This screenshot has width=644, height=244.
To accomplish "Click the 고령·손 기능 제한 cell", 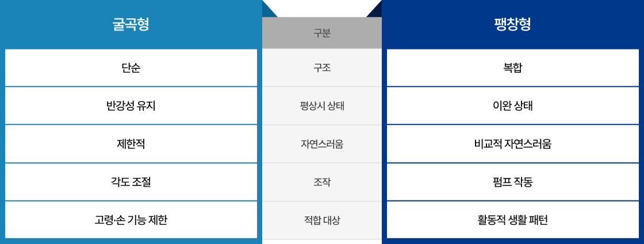I will [131, 220].
